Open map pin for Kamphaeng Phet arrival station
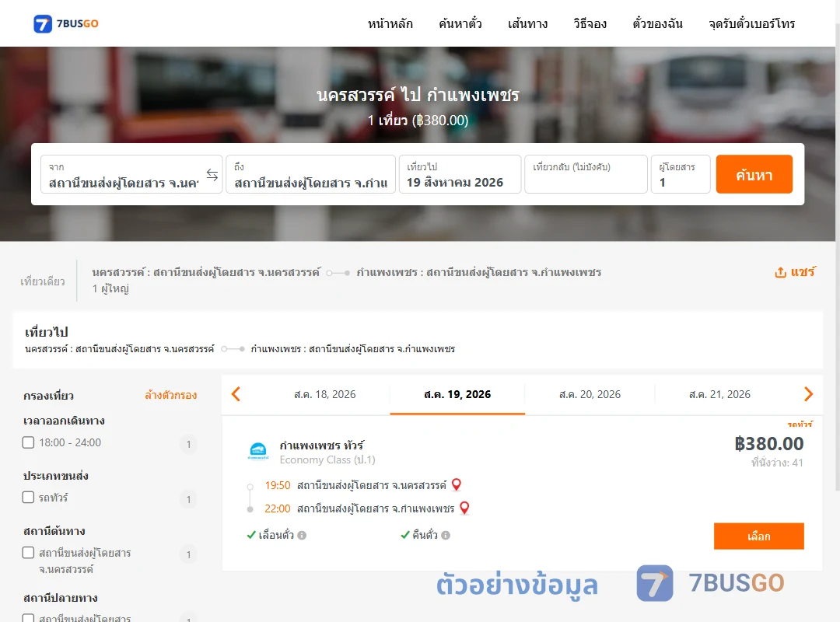 click(464, 508)
